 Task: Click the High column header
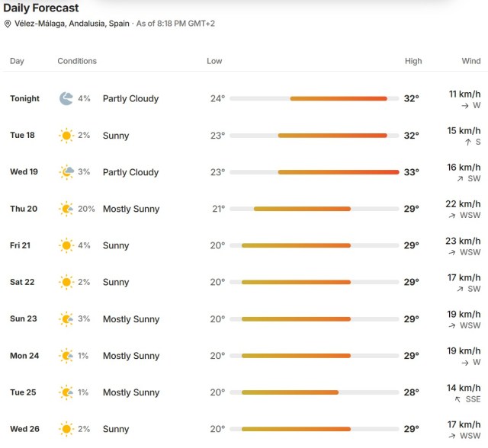[x=413, y=61]
